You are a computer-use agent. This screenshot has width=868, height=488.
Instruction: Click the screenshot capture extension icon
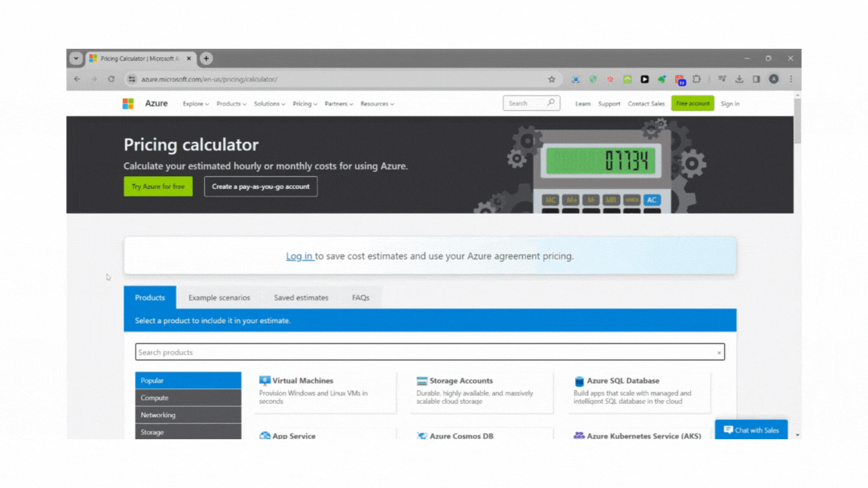576,79
